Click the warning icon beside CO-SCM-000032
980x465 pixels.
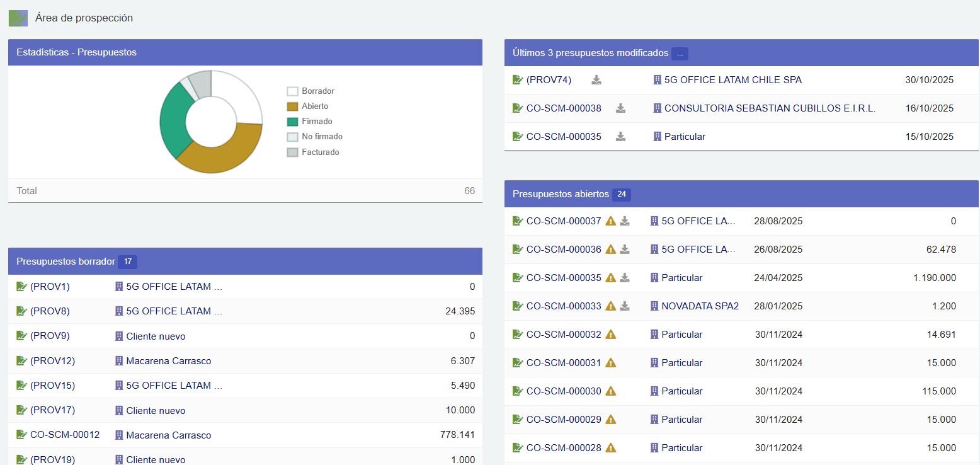[610, 335]
